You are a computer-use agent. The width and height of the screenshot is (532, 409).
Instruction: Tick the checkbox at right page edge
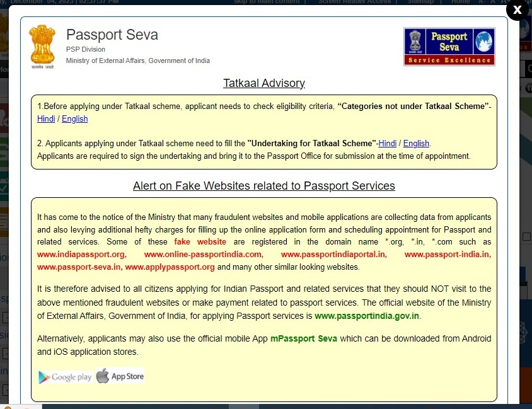pyautogui.click(x=526, y=237)
